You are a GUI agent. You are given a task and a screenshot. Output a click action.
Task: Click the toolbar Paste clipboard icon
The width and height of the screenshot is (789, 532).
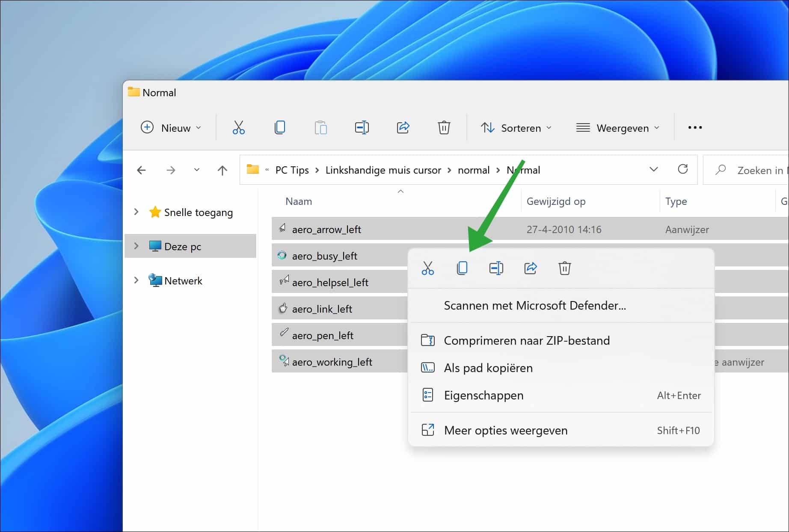click(320, 127)
